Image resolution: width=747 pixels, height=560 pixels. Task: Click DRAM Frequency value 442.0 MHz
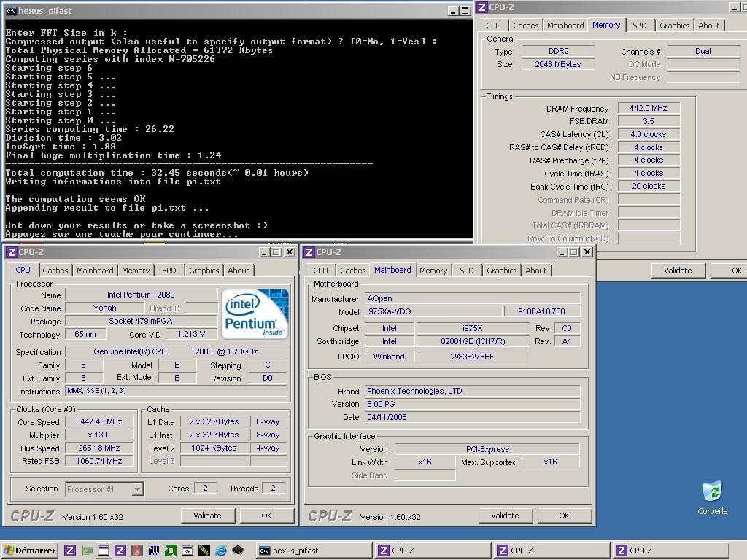649,108
